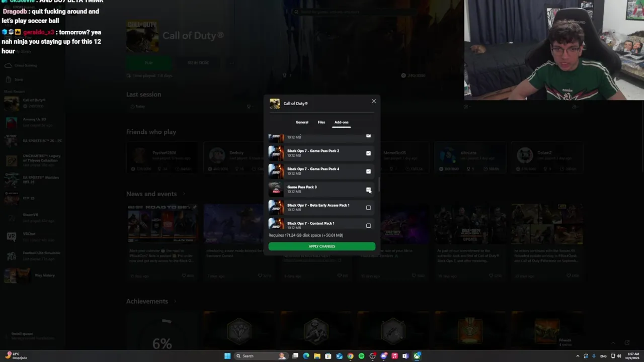
Task: Open Spotify from the taskbar
Action: (x=361, y=356)
